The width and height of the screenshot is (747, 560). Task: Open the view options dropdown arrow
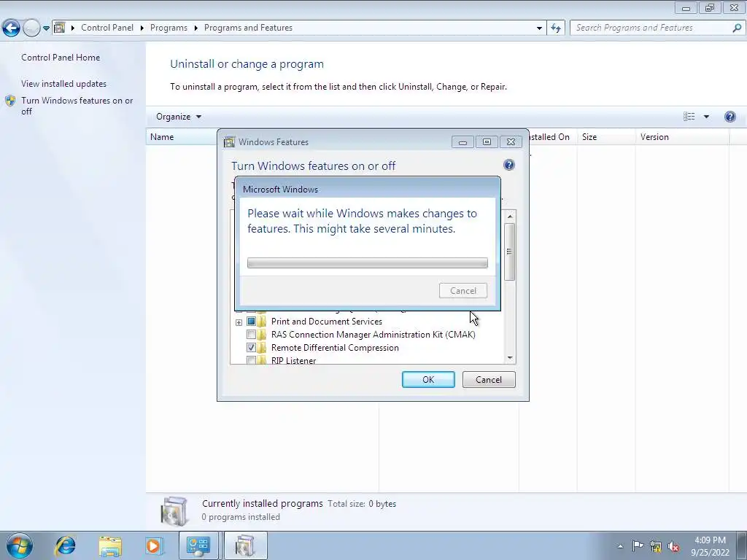[x=706, y=117]
